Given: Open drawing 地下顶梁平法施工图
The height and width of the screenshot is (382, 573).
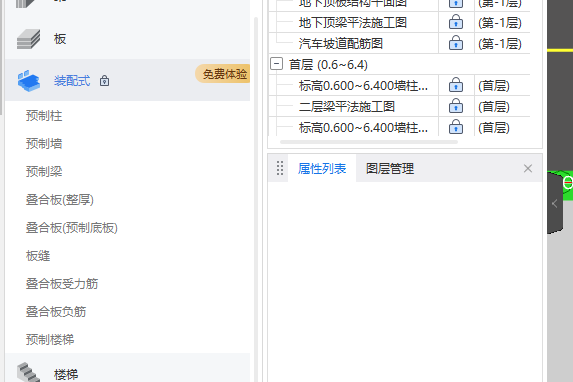Looking at the screenshot, I should (353, 23).
